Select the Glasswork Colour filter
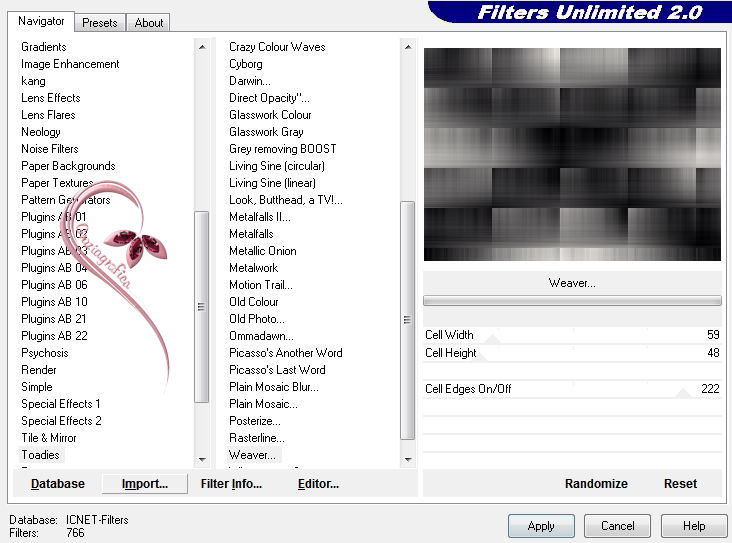The image size is (732, 543). [270, 115]
